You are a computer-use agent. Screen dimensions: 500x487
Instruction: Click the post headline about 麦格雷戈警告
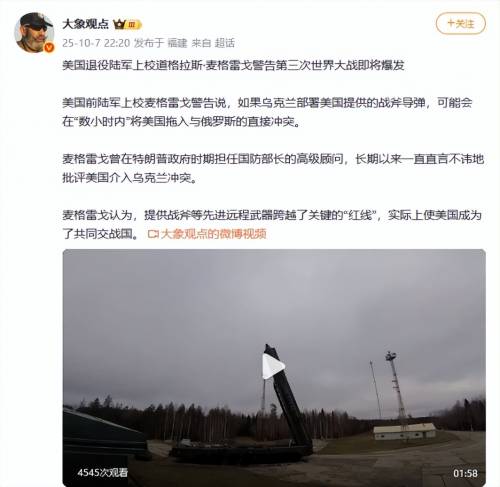tap(233, 65)
